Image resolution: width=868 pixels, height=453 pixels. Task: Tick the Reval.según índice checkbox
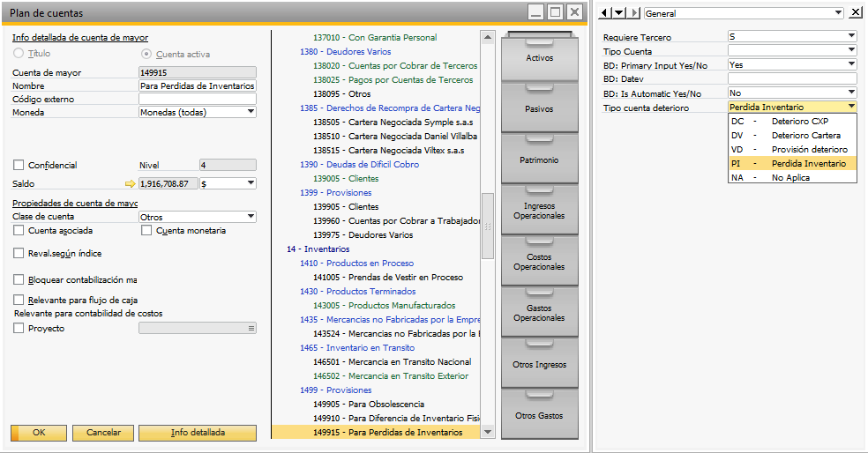coord(19,254)
